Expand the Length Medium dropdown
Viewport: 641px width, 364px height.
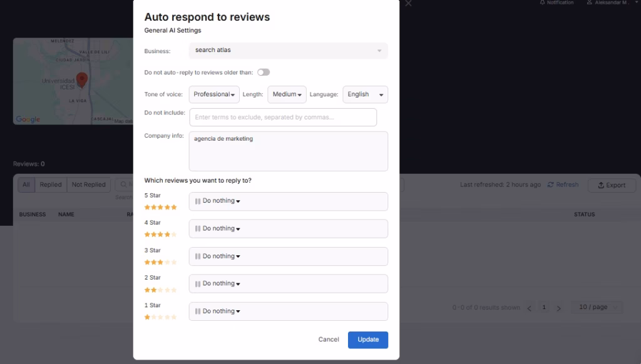tap(287, 94)
